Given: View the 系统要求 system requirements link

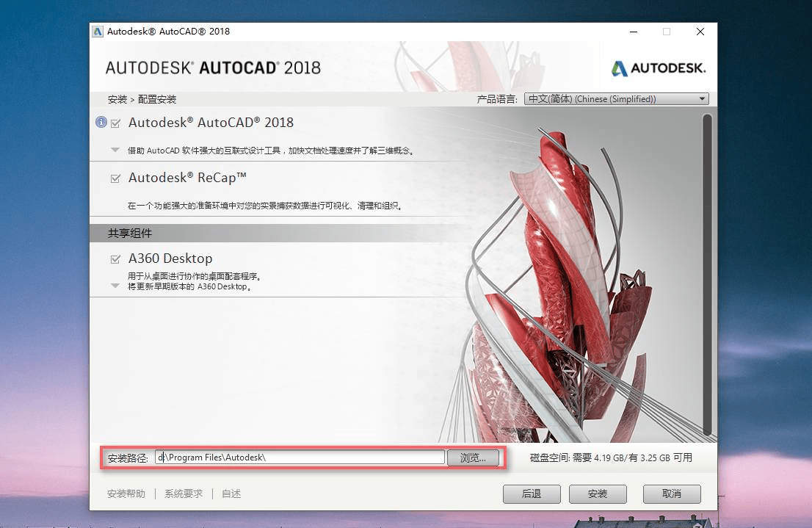Looking at the screenshot, I should [183, 493].
